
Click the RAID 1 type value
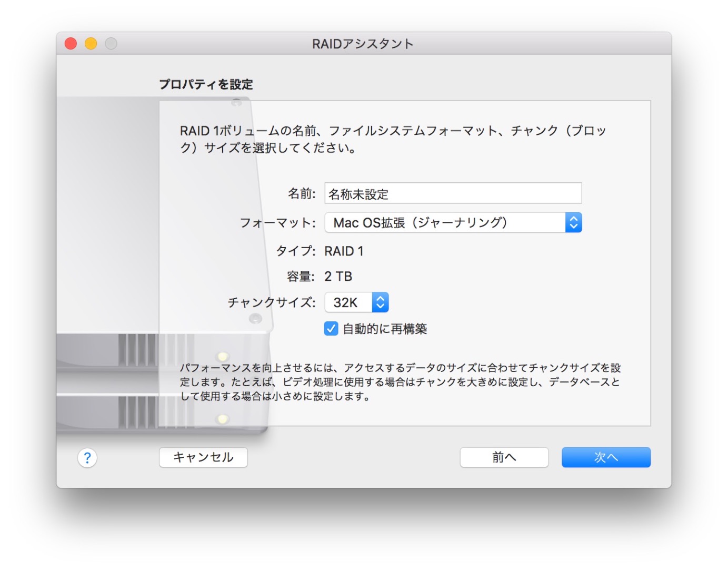344,251
